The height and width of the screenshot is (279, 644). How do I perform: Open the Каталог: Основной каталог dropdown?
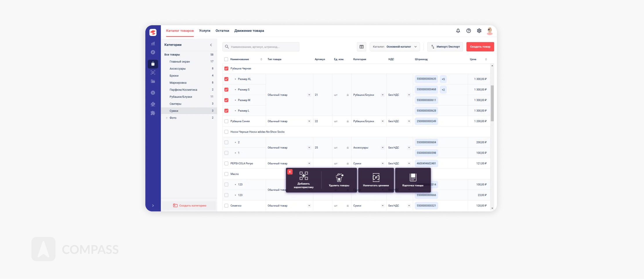pyautogui.click(x=395, y=47)
